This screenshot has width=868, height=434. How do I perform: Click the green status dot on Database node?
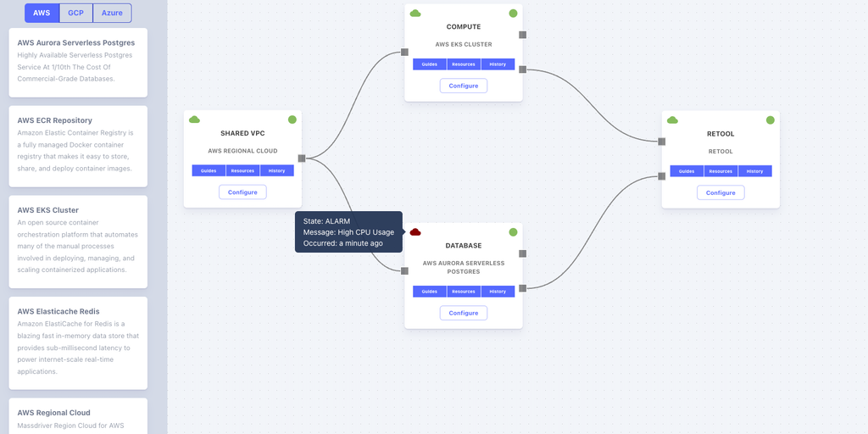(513, 232)
